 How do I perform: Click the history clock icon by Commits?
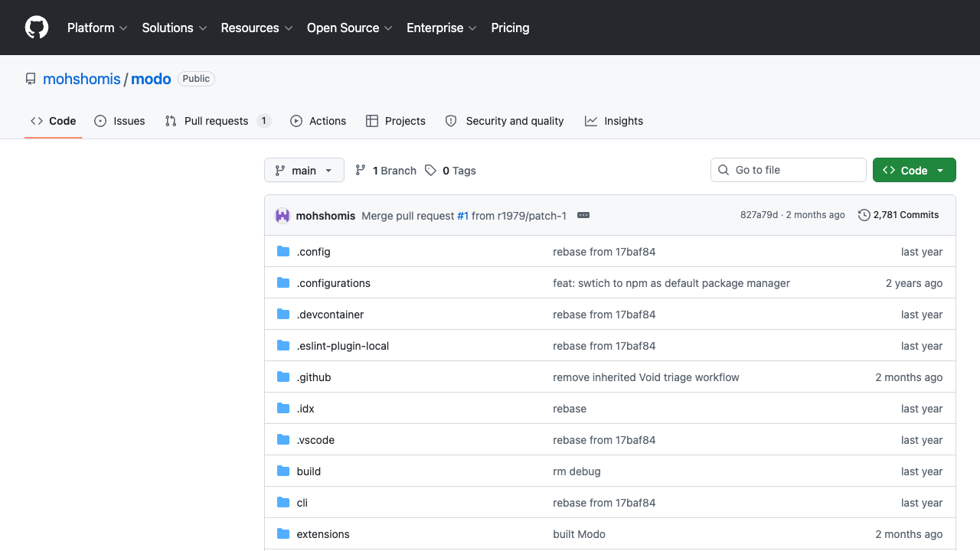(x=864, y=215)
